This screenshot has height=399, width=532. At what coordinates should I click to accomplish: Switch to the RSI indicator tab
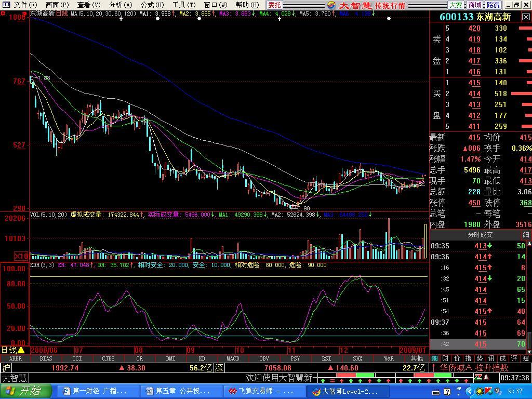click(326, 358)
